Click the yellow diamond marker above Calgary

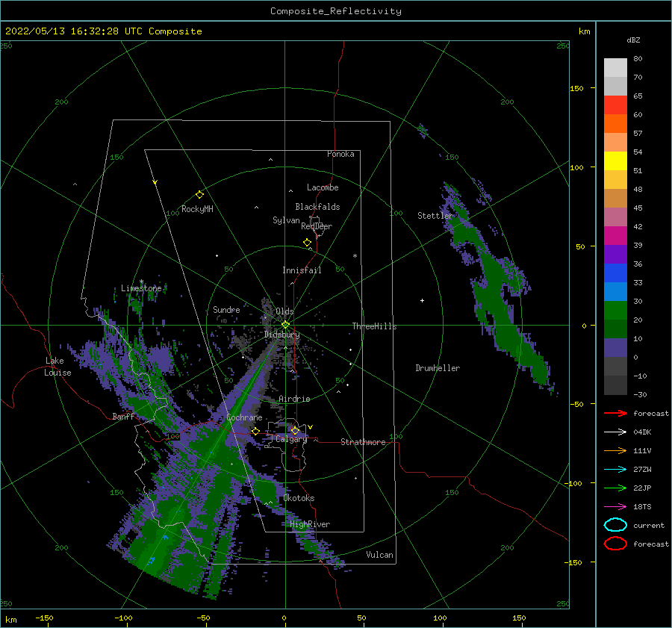[x=295, y=430]
